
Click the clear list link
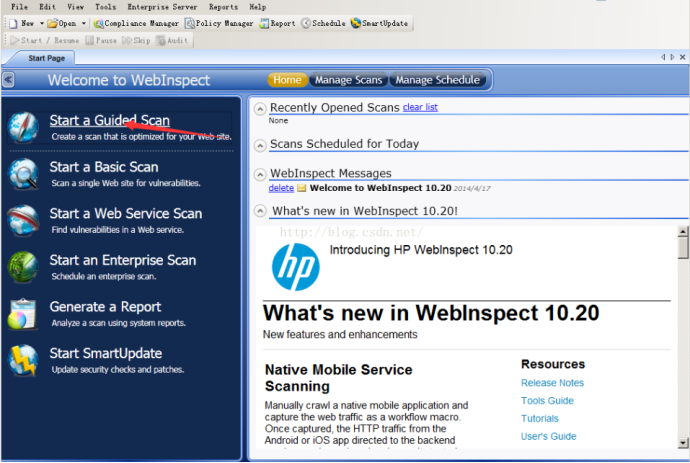point(420,107)
